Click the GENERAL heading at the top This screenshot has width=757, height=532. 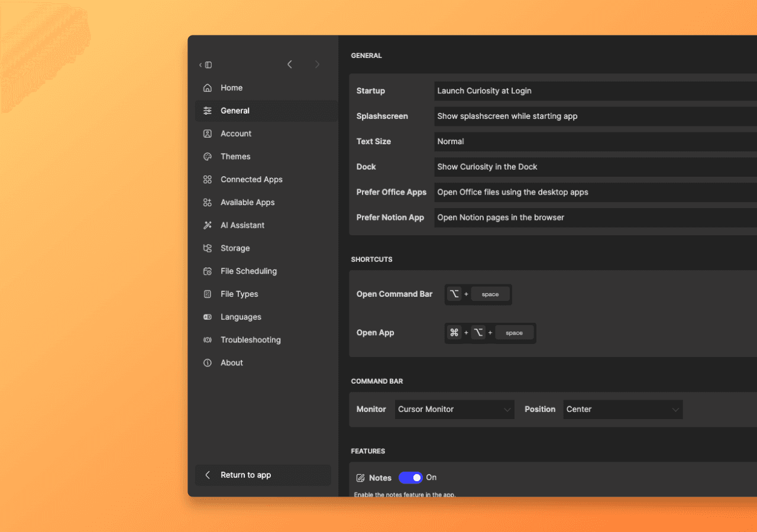[367, 56]
